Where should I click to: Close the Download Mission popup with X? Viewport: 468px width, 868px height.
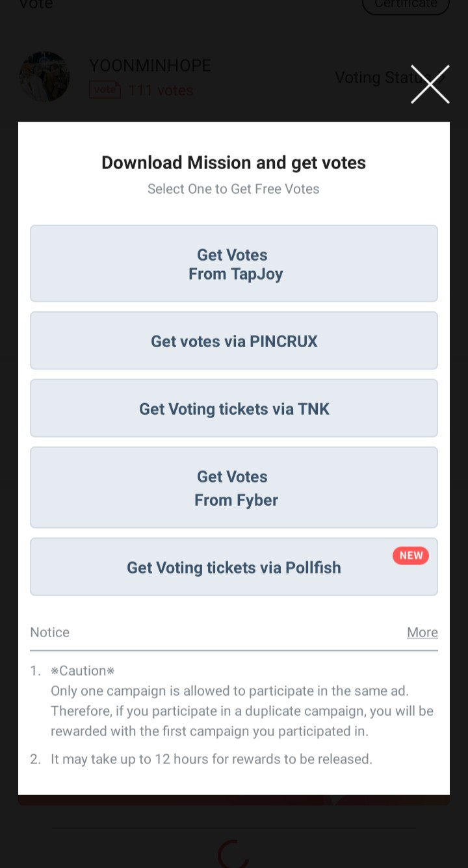click(430, 85)
